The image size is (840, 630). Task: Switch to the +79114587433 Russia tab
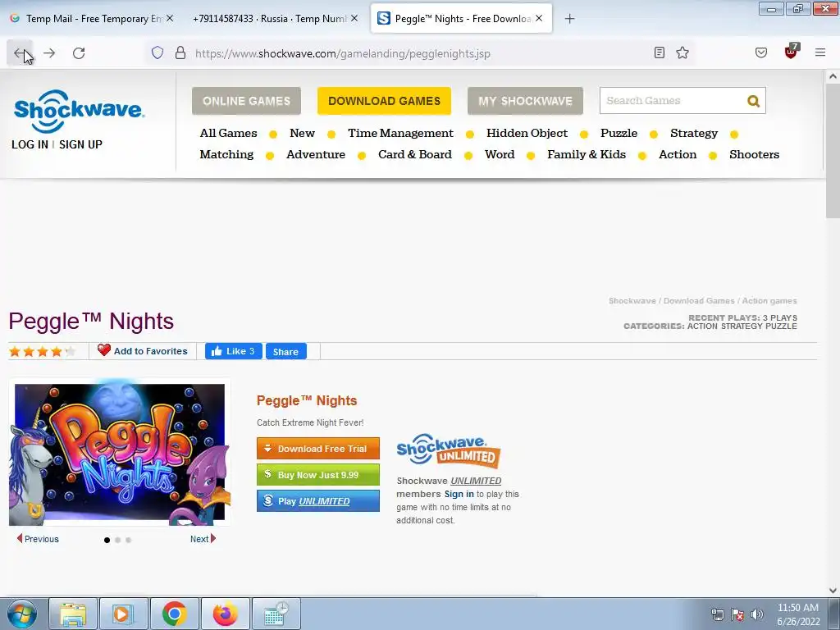coord(273,19)
